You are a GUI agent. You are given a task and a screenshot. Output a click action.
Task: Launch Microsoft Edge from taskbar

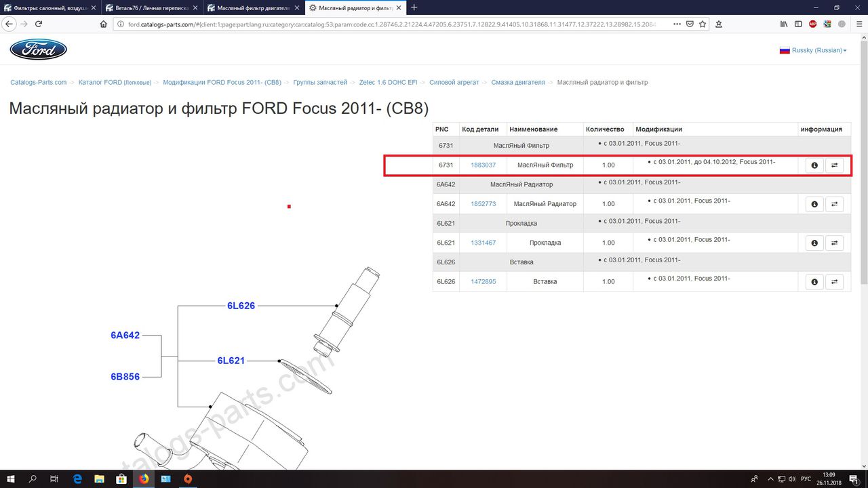coord(77,479)
